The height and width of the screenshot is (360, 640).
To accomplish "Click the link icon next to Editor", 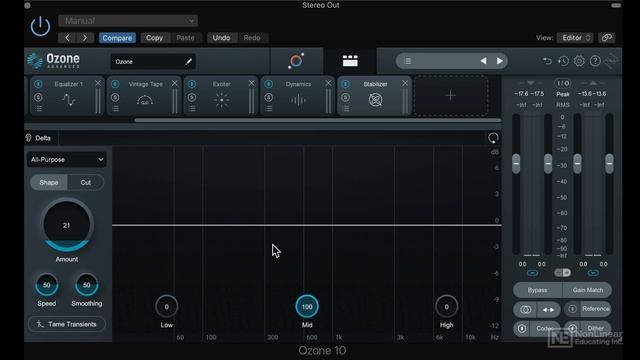I will 607,38.
